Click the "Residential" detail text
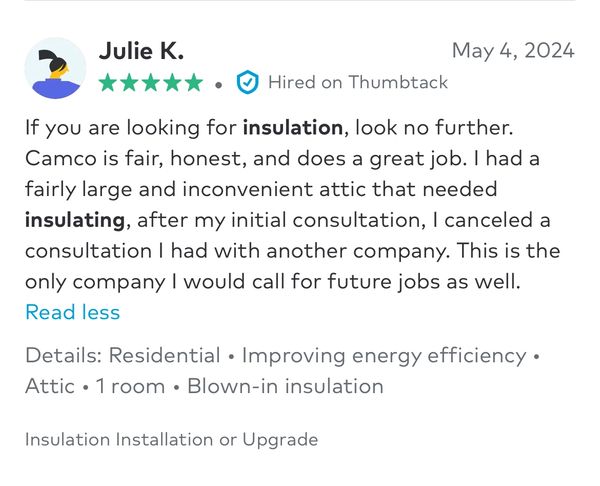Image resolution: width=600 pixels, height=486 pixels. pos(164,355)
